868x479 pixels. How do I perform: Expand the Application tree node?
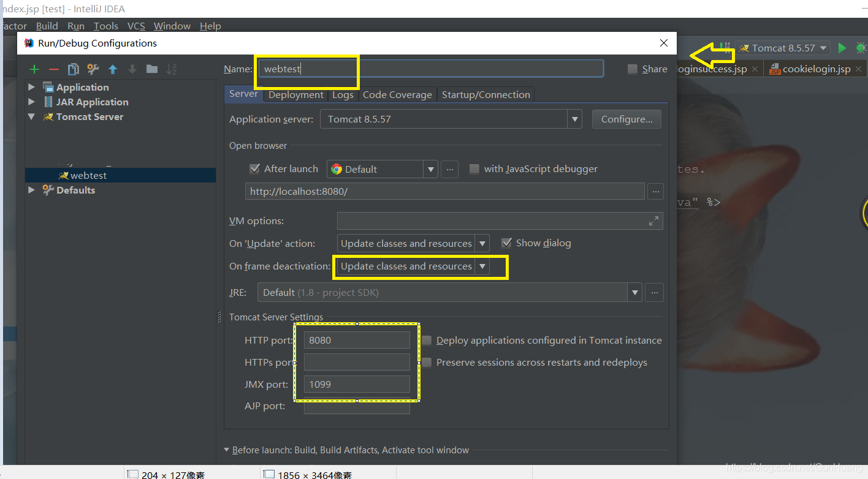point(32,88)
